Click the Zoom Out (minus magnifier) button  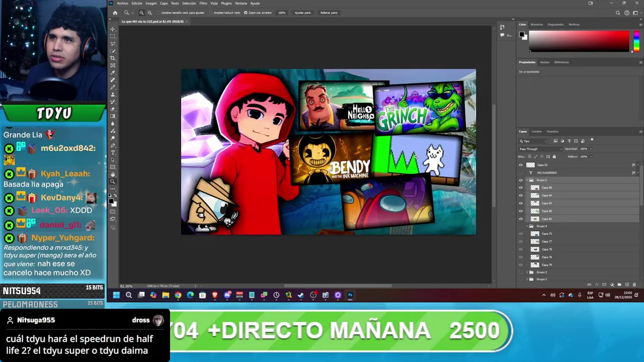(x=149, y=13)
